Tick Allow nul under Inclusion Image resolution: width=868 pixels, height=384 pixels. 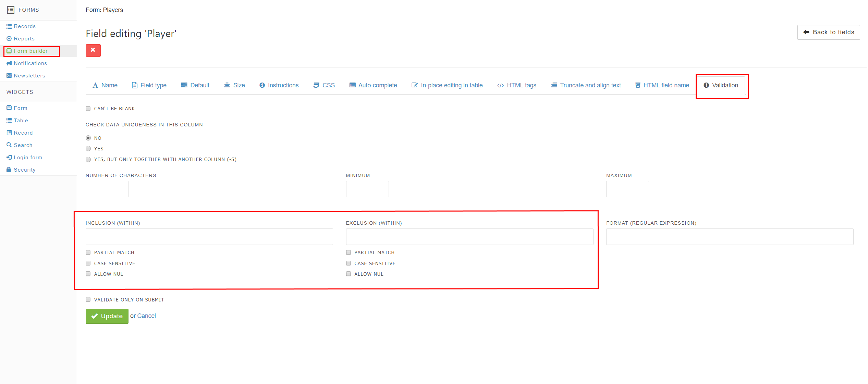point(88,274)
